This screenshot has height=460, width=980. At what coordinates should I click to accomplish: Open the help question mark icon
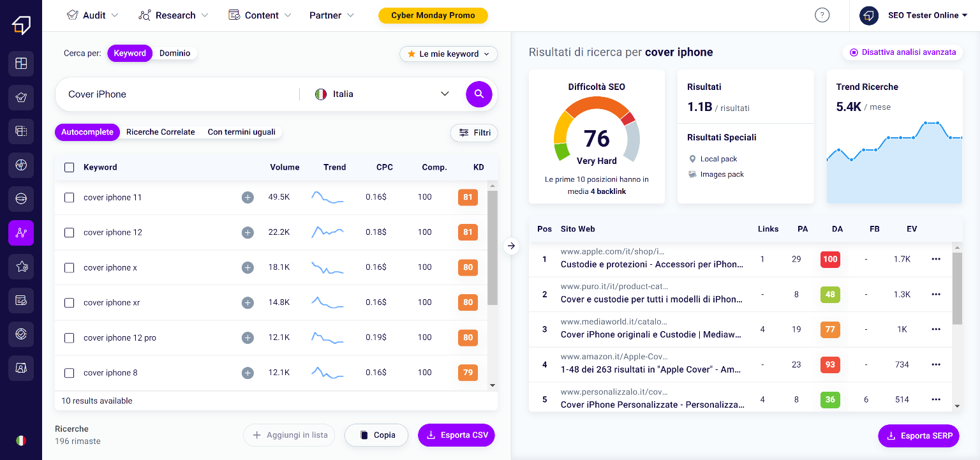tap(822, 15)
